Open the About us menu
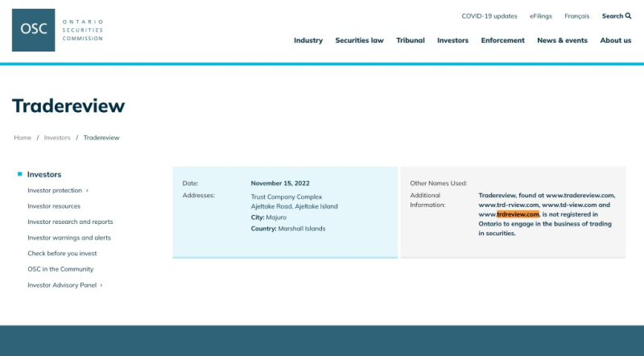 click(x=616, y=40)
